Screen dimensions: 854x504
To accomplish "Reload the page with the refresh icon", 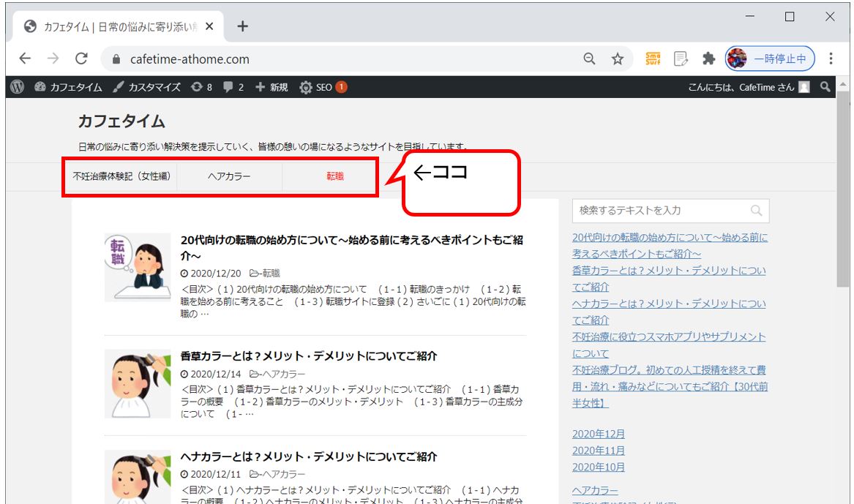I will pyautogui.click(x=81, y=59).
